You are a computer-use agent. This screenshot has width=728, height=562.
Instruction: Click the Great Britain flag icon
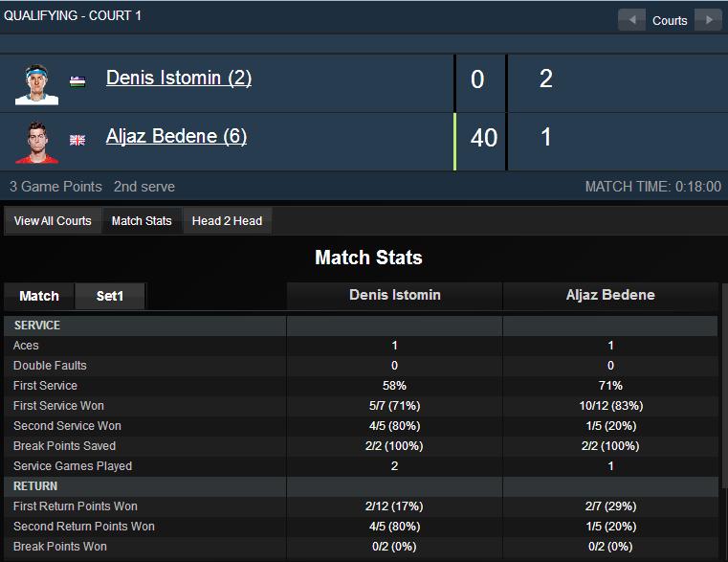coord(77,140)
